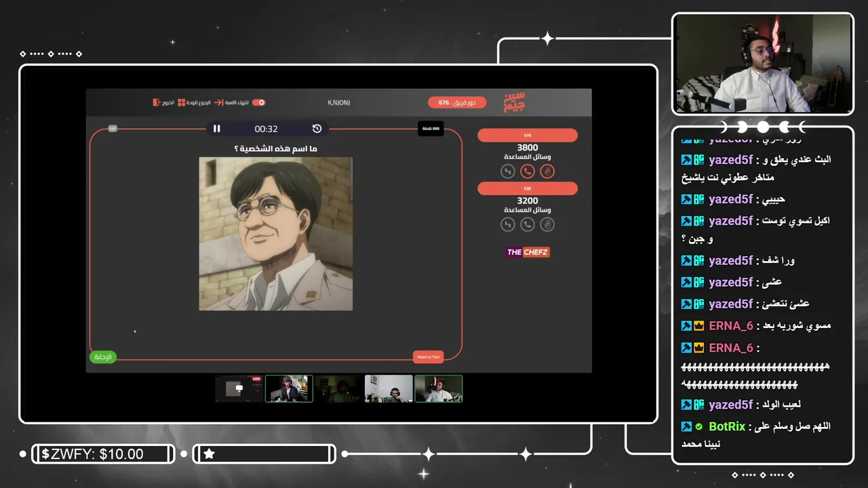Open the LIVE screen-share thumbnail
The image size is (868, 488).
[x=239, y=388]
